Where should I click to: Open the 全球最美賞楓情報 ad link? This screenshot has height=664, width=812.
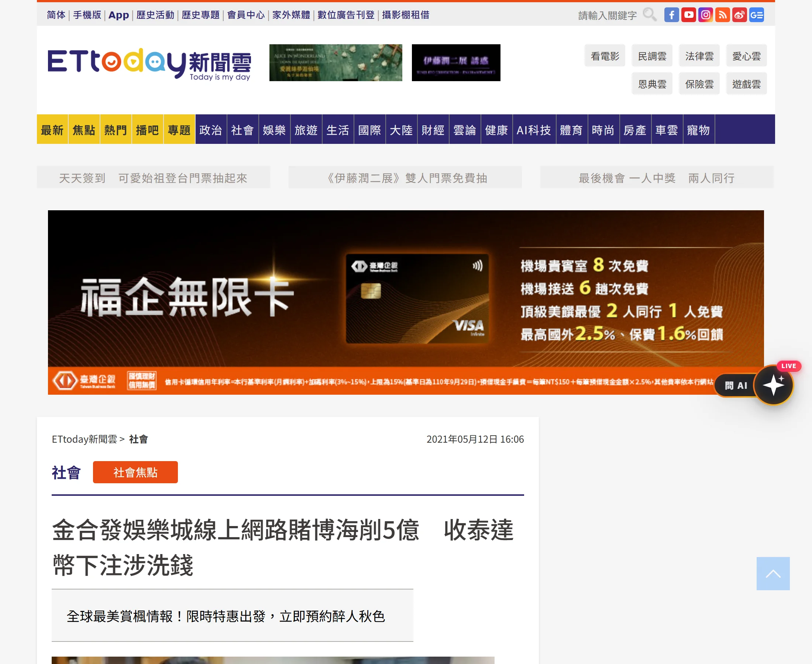tap(226, 616)
